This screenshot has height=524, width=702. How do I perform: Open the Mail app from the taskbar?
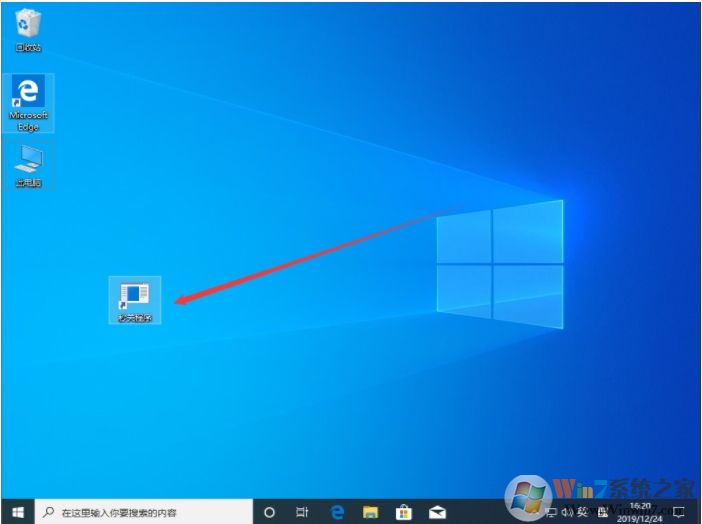click(437, 512)
